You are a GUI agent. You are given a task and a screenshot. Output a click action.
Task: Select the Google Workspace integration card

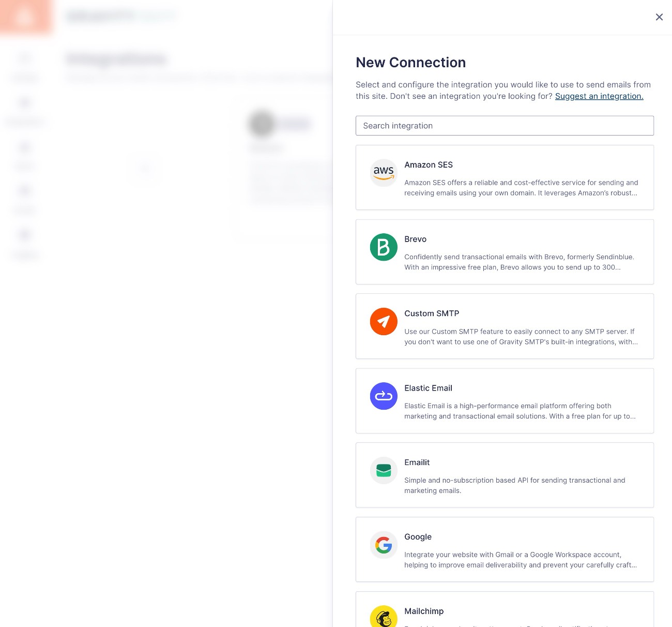tap(505, 549)
